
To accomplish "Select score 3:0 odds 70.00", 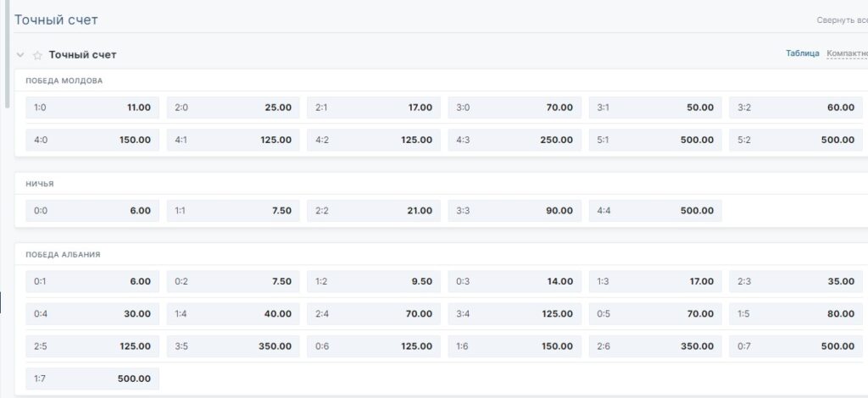I will tap(515, 108).
